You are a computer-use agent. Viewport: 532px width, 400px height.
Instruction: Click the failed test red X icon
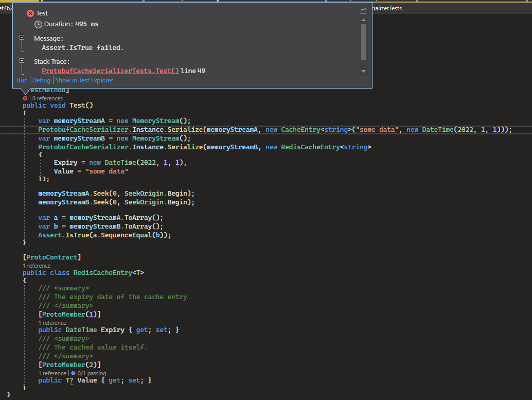(x=30, y=13)
